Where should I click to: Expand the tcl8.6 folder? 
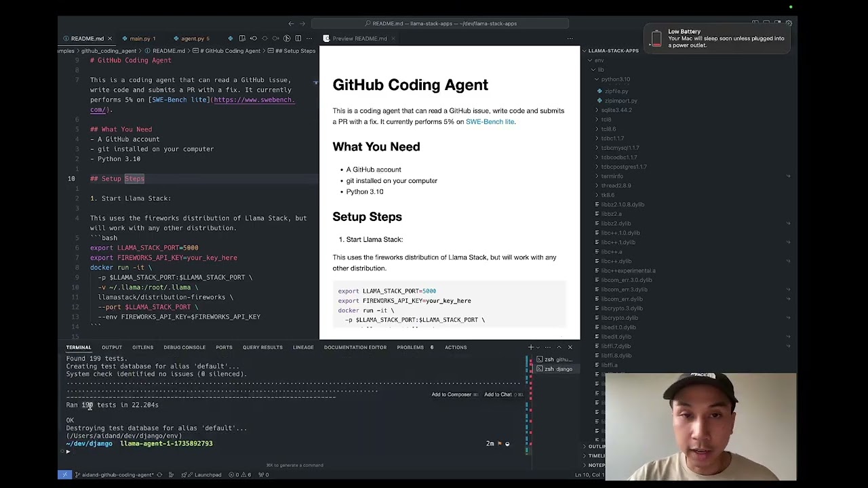tap(597, 129)
